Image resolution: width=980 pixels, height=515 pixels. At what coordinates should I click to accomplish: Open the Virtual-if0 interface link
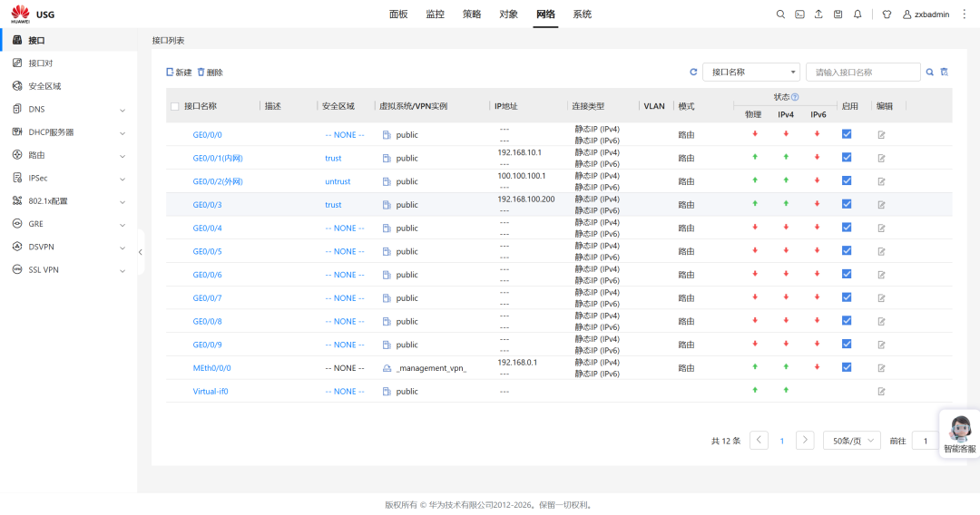coord(211,392)
